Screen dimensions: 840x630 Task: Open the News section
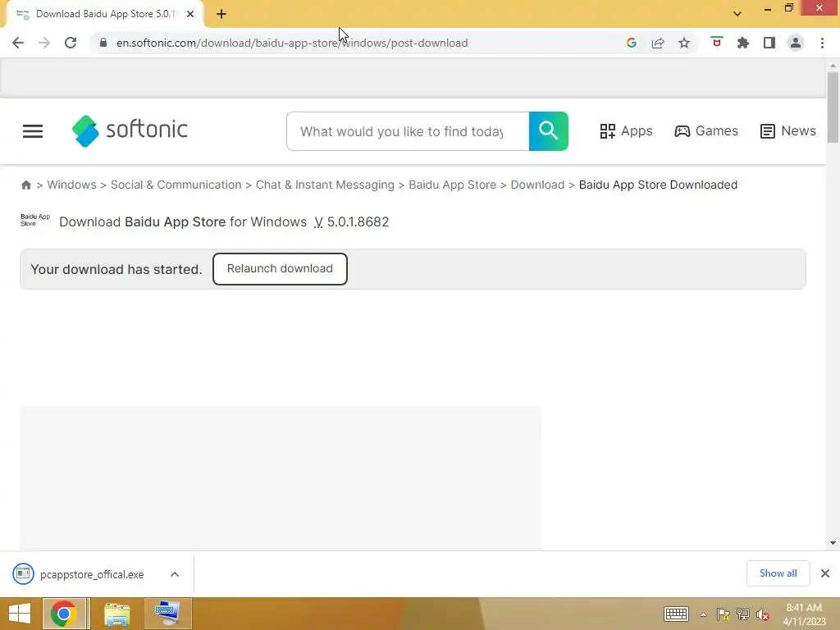[x=788, y=130]
